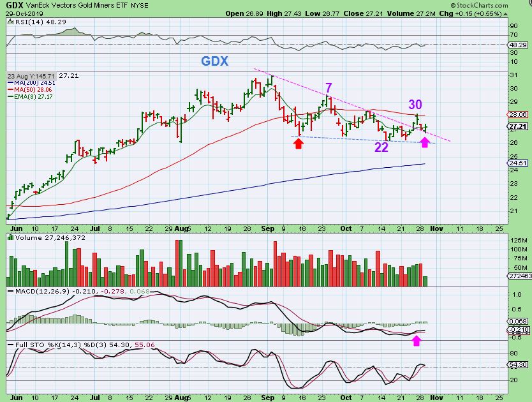Click the 48.29 RSI value tag on right axis
The image size is (532, 402).
pos(518,45)
